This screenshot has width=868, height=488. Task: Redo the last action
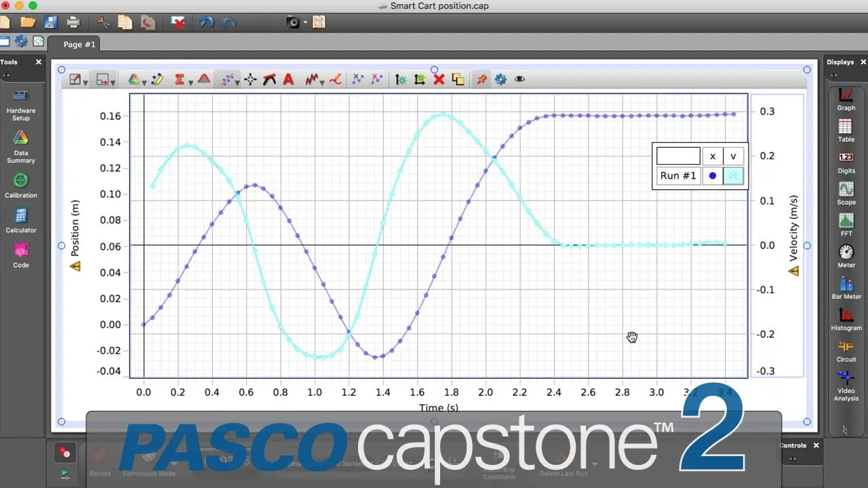pyautogui.click(x=229, y=22)
